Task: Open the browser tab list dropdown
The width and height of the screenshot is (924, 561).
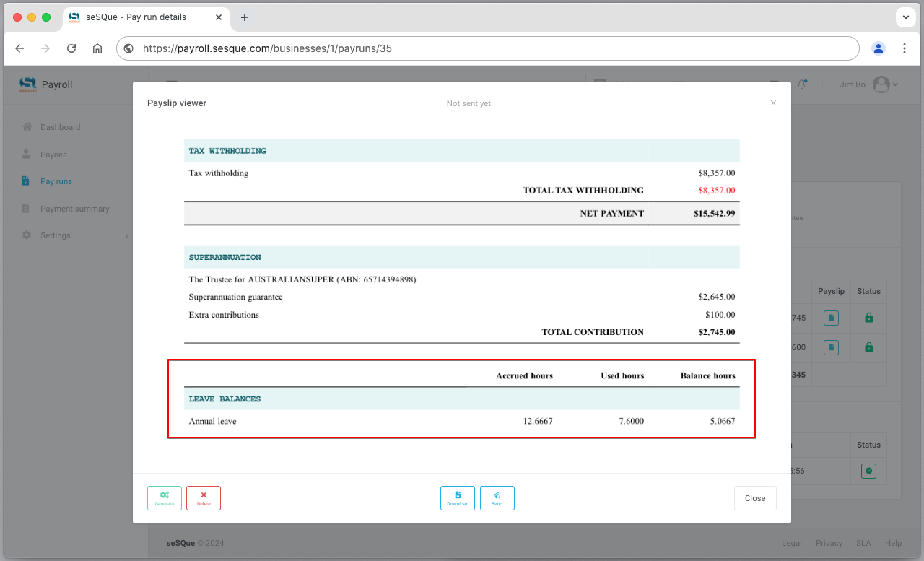Action: click(x=905, y=17)
